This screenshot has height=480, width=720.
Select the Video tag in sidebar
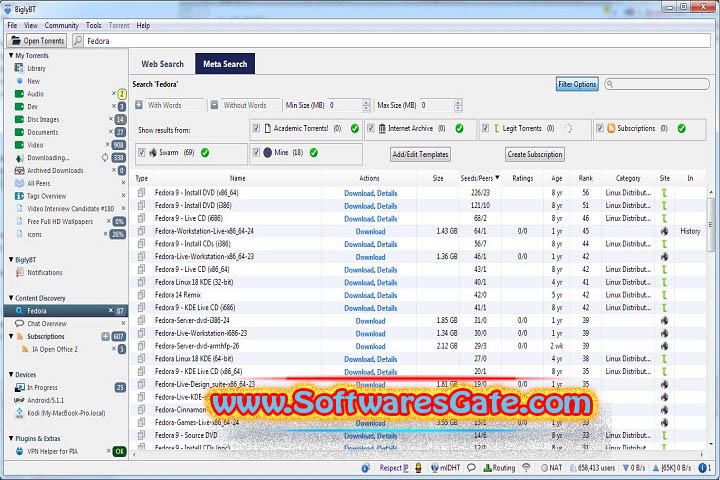pyautogui.click(x=35, y=145)
